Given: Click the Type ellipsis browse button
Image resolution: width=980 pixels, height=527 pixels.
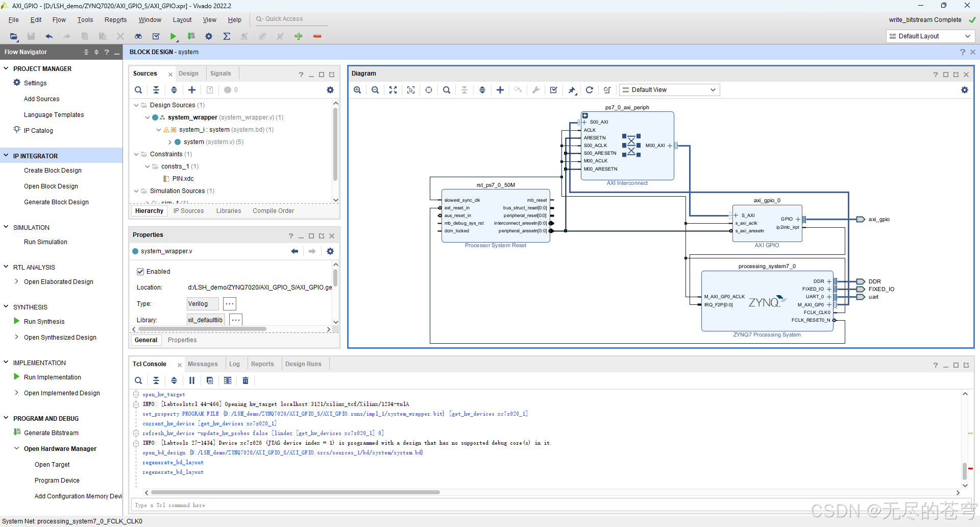Looking at the screenshot, I should point(230,304).
